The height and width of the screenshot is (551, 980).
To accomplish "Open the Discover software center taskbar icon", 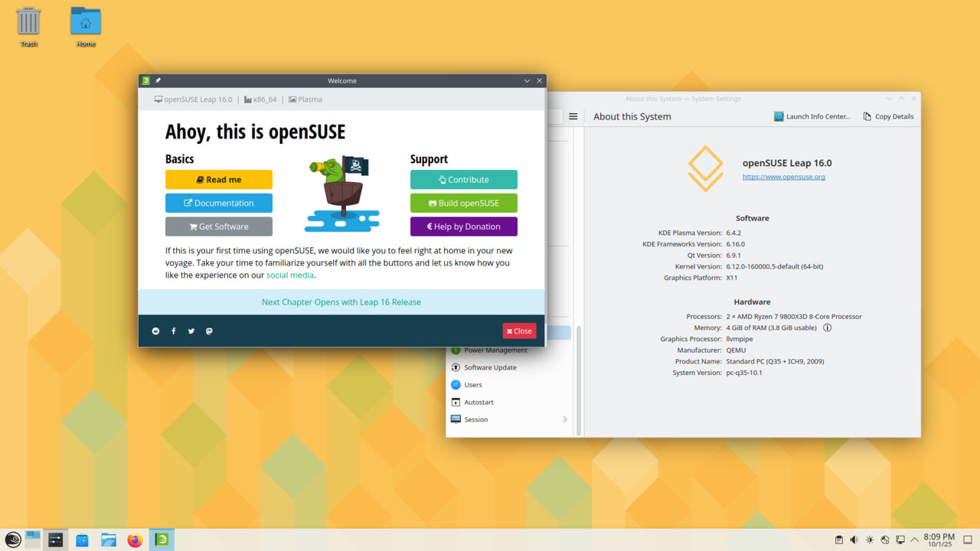I will pos(82,540).
